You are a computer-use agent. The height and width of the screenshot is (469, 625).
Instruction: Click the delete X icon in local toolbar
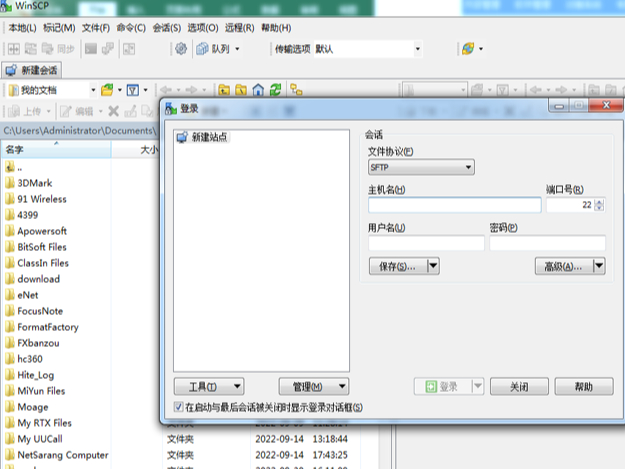(114, 112)
